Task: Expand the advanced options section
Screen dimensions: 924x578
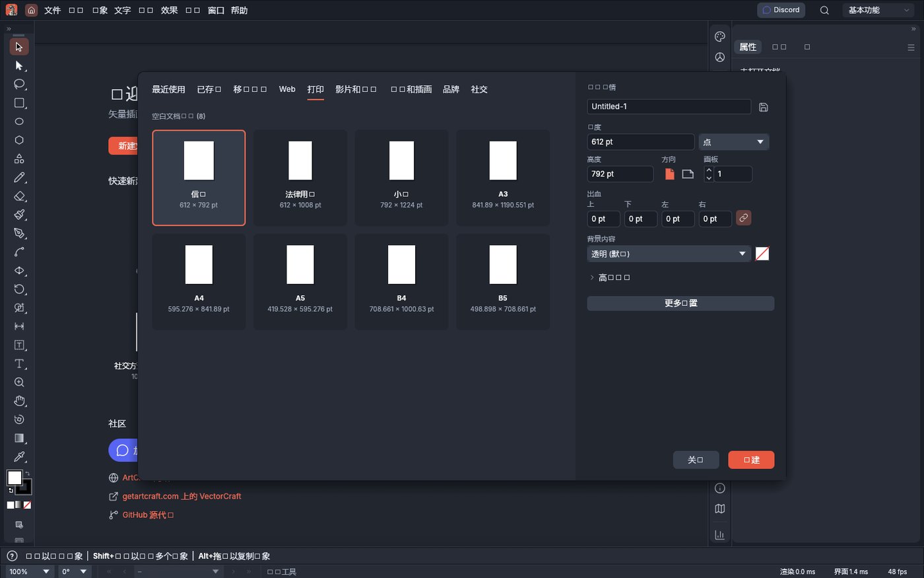Action: pos(609,277)
